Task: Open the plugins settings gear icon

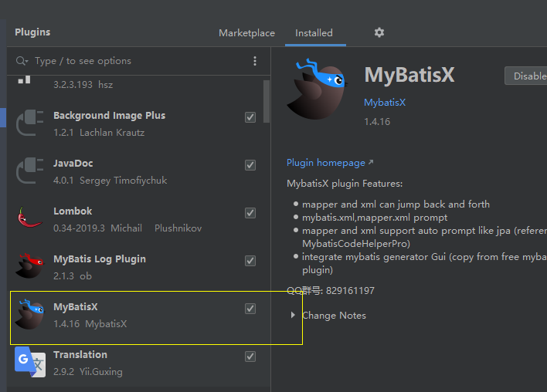Action: [x=379, y=32]
